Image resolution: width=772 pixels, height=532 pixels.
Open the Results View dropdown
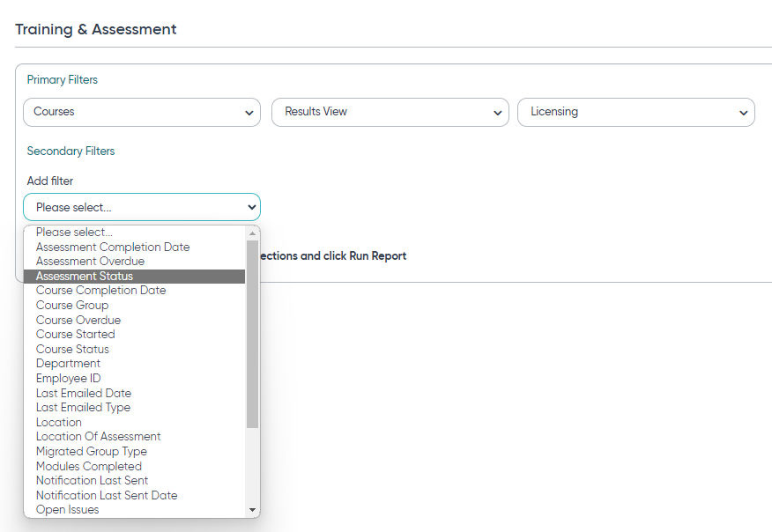[x=390, y=112]
